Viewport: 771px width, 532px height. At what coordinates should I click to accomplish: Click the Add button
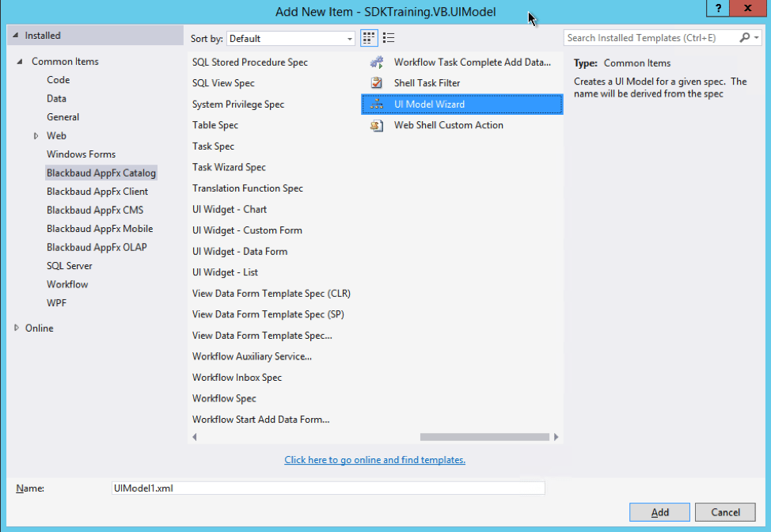click(x=659, y=512)
